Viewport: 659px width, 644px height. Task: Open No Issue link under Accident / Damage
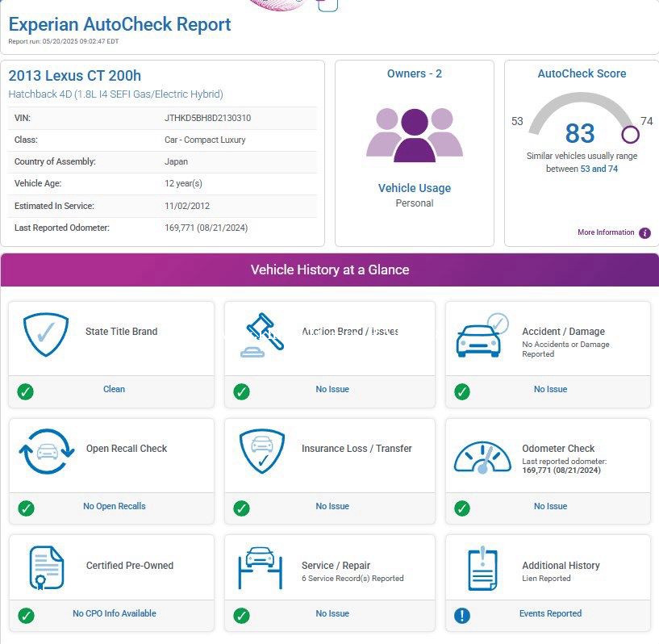(551, 389)
